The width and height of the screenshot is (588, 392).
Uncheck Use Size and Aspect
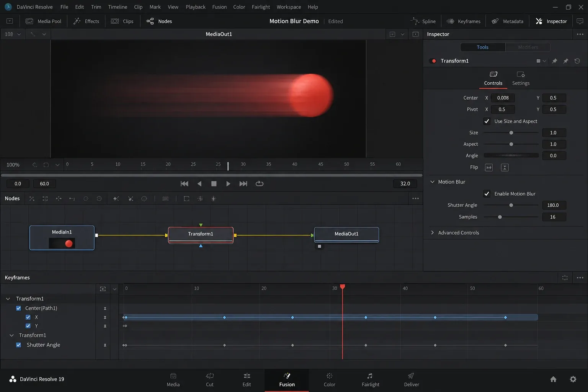[487, 121]
